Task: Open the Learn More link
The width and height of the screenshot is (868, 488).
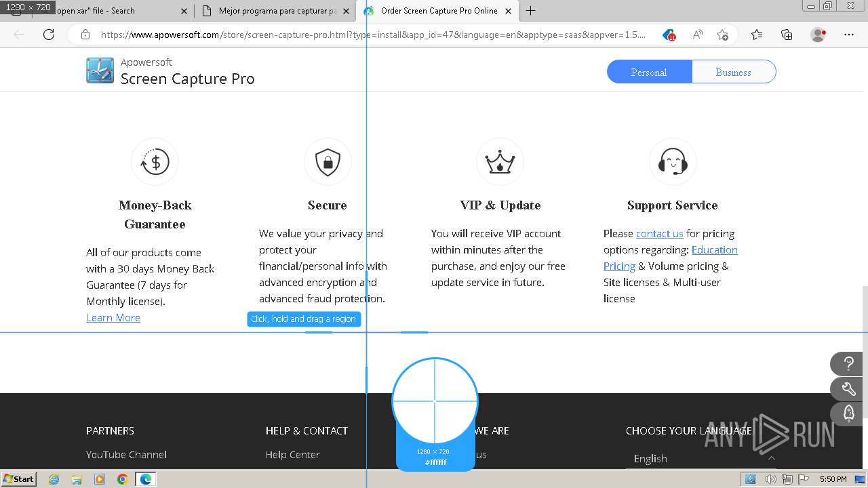Action: tap(113, 318)
